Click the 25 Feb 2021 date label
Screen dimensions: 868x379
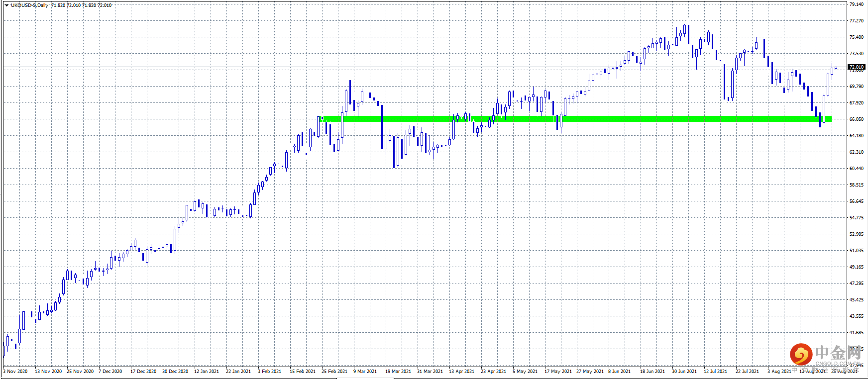(334, 371)
